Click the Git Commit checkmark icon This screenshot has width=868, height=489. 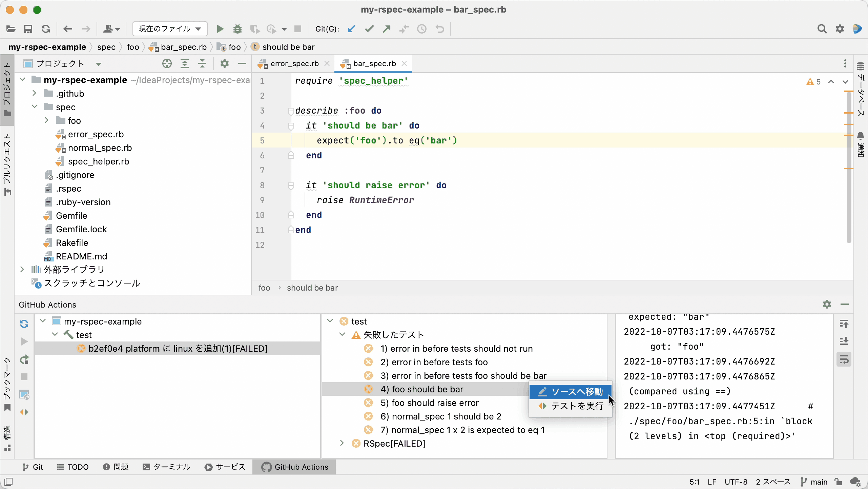point(369,29)
